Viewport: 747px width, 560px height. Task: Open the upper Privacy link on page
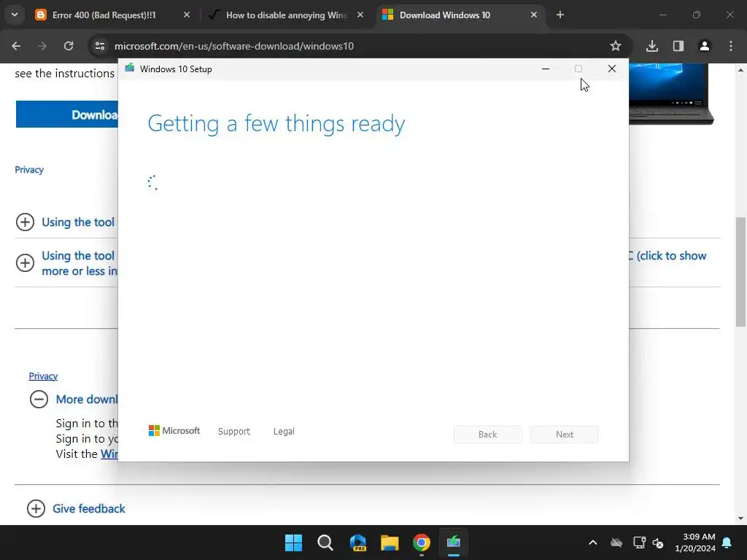coord(29,169)
